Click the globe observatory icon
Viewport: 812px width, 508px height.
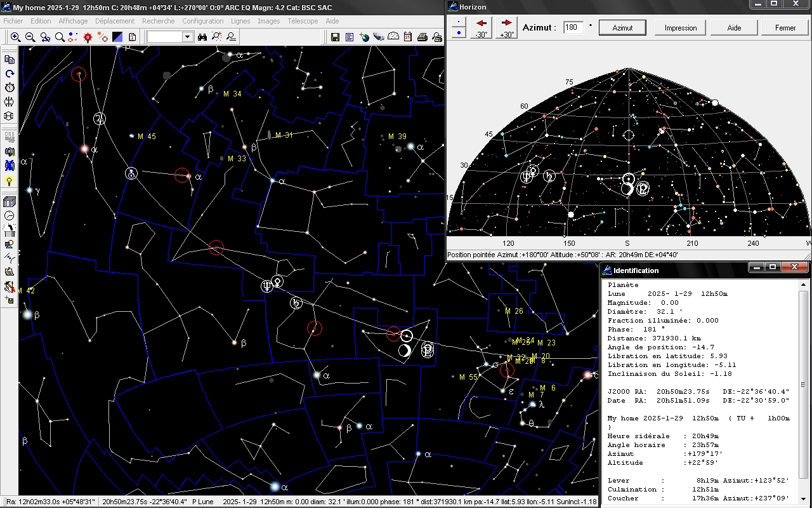[x=364, y=37]
